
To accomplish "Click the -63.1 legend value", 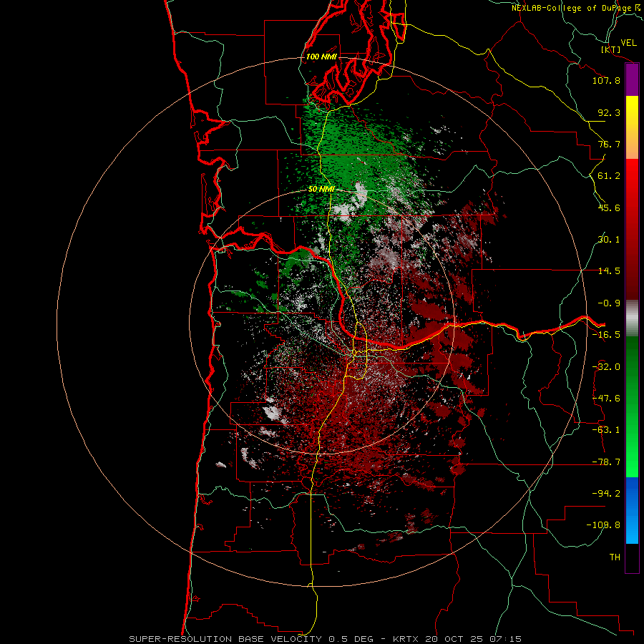I will (x=606, y=430).
